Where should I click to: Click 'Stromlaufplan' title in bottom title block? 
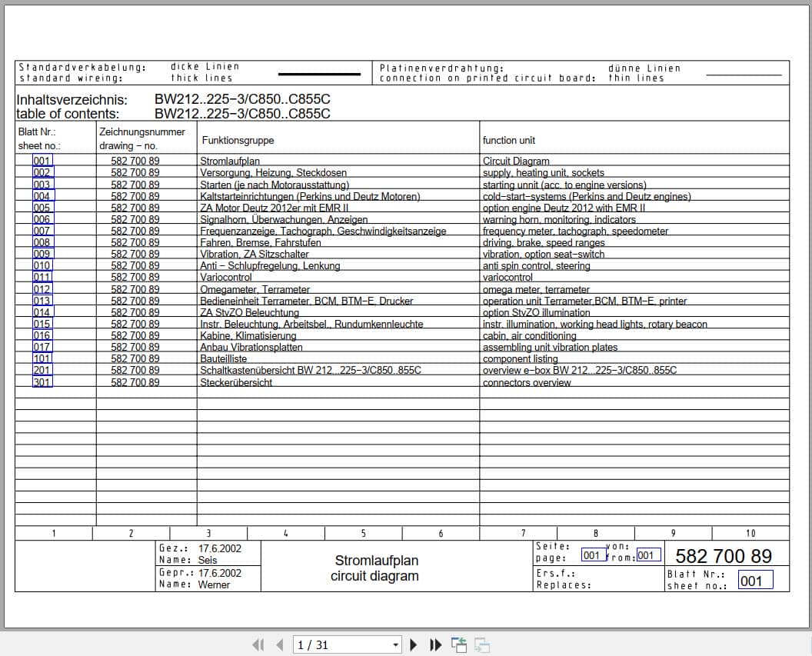click(377, 561)
